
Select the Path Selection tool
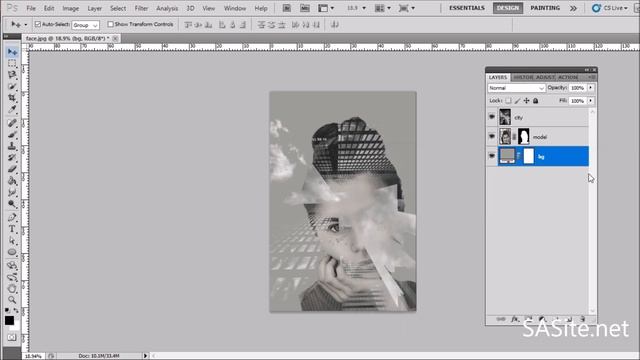[x=12, y=240]
